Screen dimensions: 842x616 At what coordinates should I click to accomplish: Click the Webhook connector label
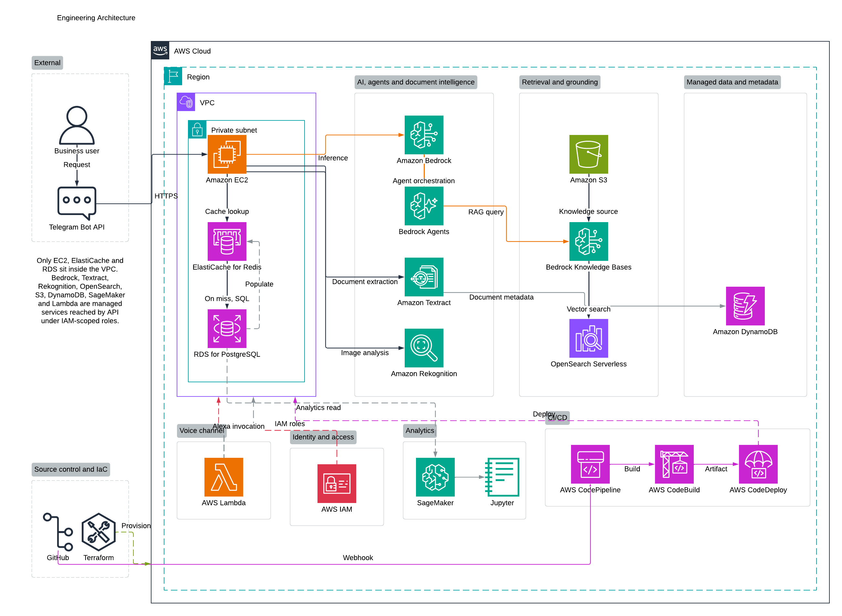[x=358, y=558]
